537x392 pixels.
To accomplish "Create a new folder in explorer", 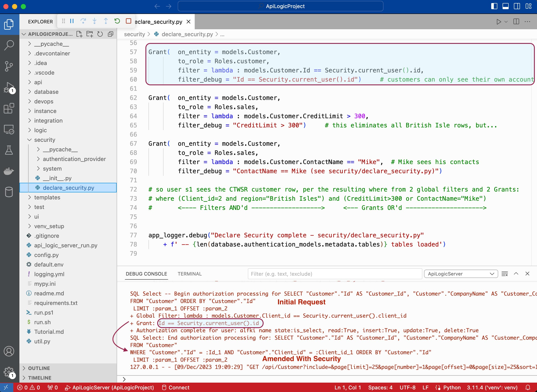I will coord(90,34).
